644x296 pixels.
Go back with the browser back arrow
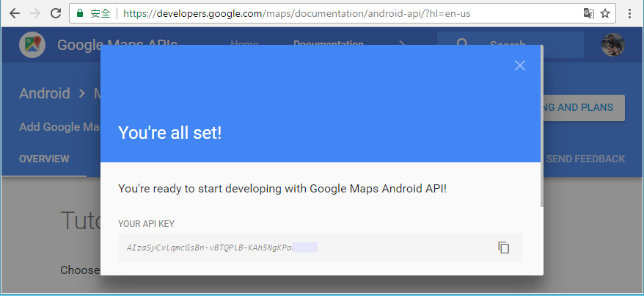coord(15,13)
